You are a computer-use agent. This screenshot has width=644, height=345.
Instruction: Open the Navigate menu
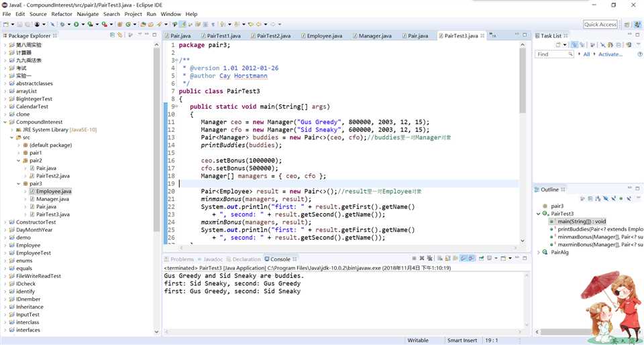(87, 14)
